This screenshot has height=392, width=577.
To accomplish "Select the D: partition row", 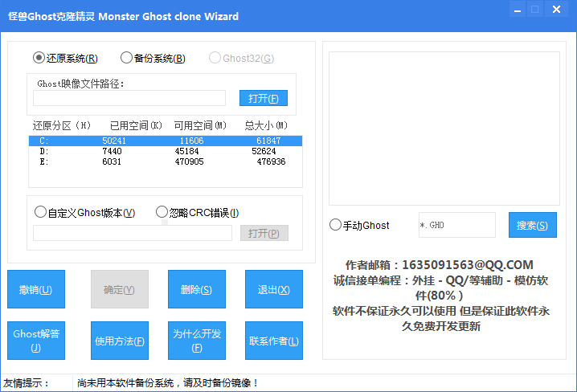I will tap(166, 151).
